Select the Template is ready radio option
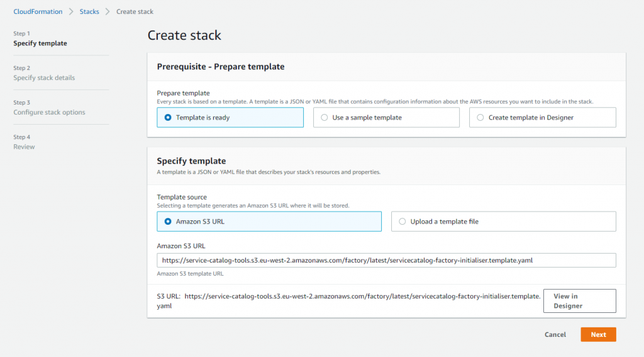 point(230,118)
